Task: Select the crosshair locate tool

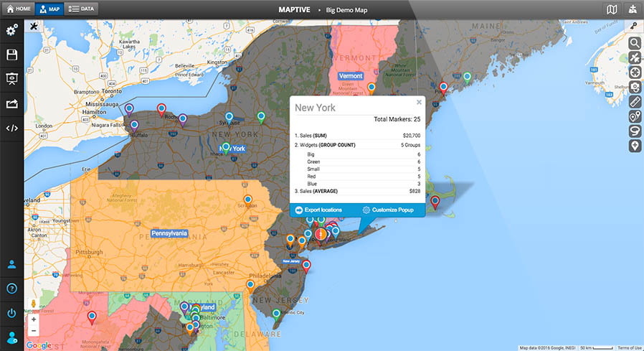Action: point(635,72)
